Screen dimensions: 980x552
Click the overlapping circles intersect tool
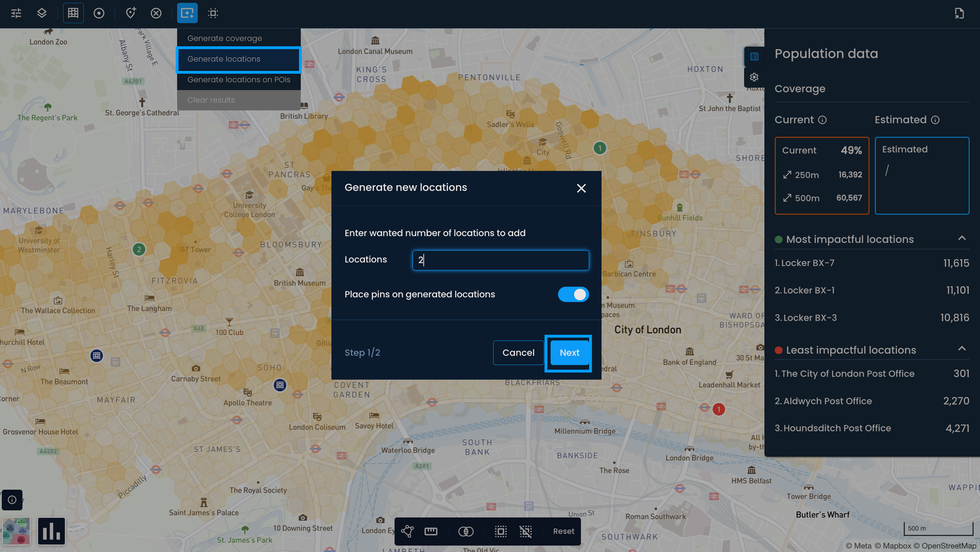pyautogui.click(x=466, y=531)
